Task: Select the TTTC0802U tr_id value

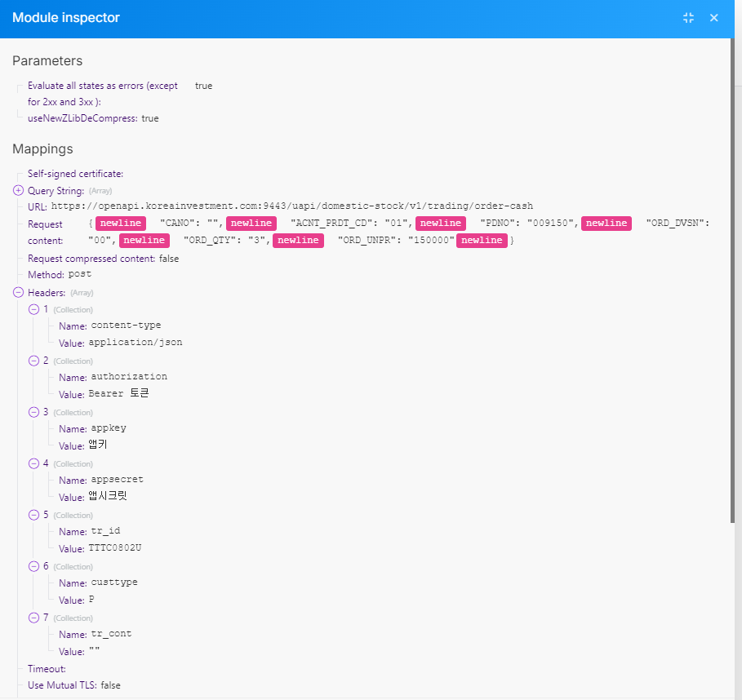Action: pyautogui.click(x=115, y=548)
